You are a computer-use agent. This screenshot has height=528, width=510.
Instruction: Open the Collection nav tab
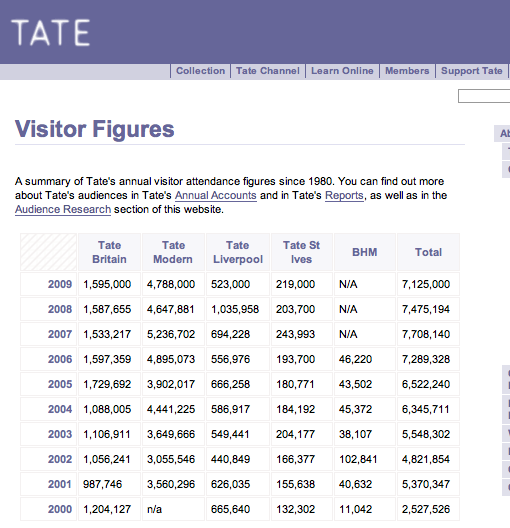click(x=200, y=71)
